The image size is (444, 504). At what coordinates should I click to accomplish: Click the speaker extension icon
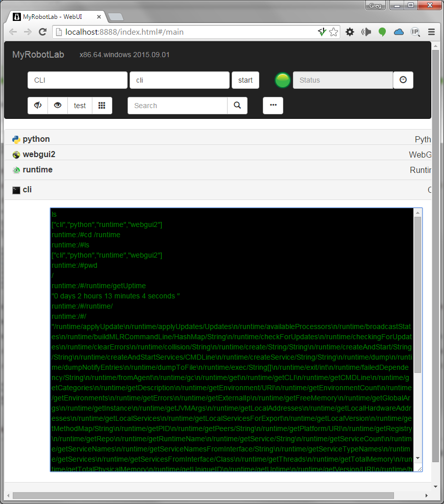pyautogui.click(x=366, y=32)
